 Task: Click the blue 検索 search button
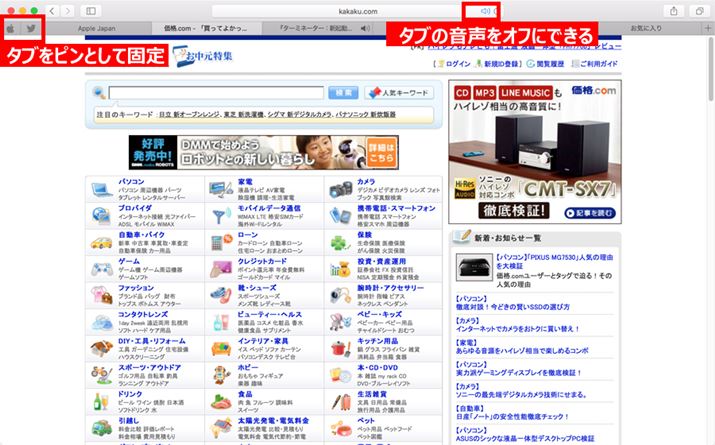pyautogui.click(x=343, y=93)
